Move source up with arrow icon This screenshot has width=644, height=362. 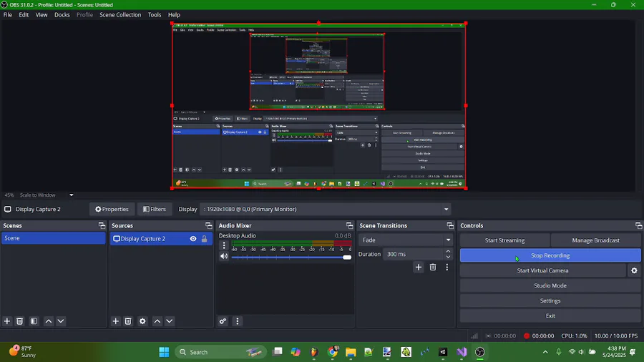157,321
